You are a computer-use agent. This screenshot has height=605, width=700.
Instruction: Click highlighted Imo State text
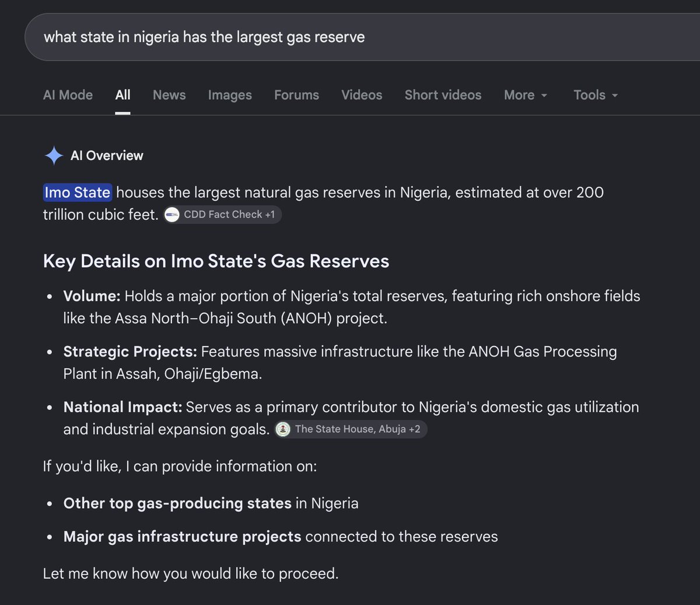pyautogui.click(x=78, y=193)
